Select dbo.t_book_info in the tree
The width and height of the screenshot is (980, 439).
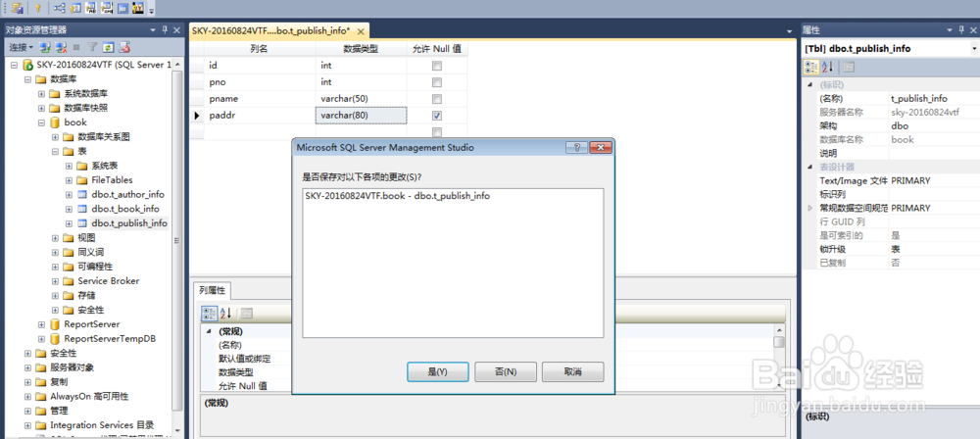125,209
